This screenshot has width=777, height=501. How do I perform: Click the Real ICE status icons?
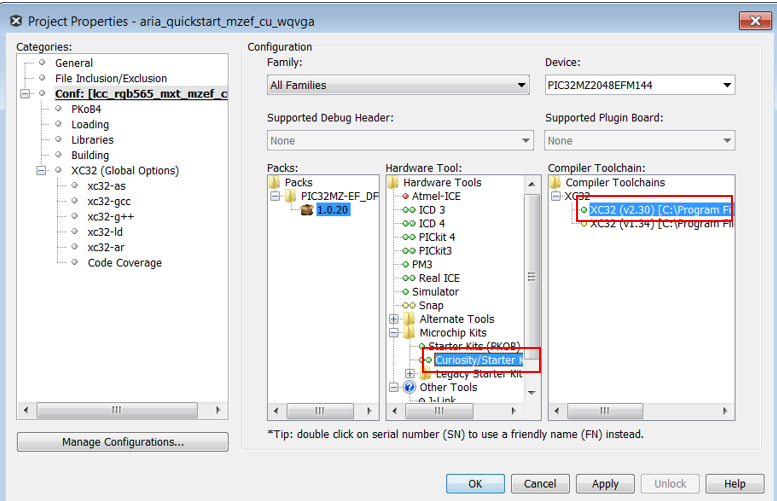pos(409,278)
